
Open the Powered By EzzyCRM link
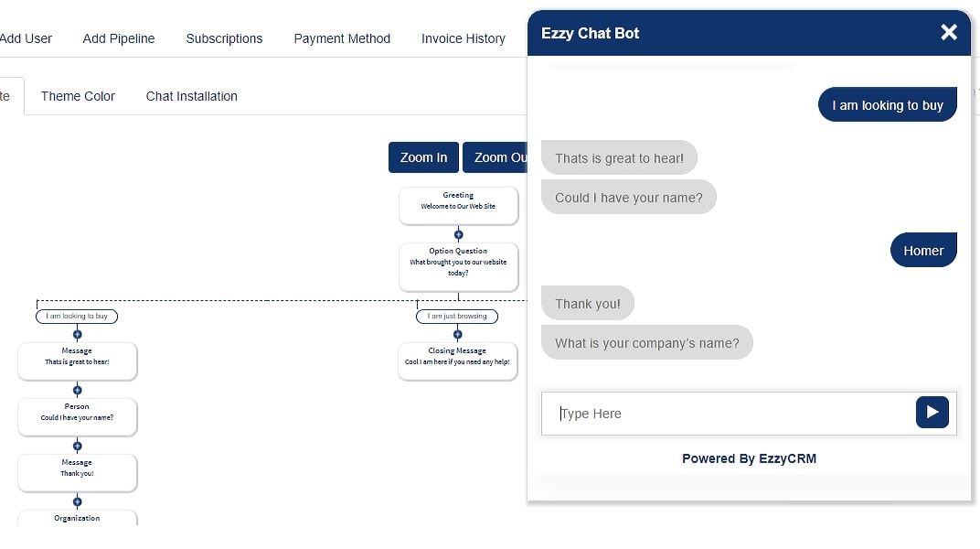(749, 457)
